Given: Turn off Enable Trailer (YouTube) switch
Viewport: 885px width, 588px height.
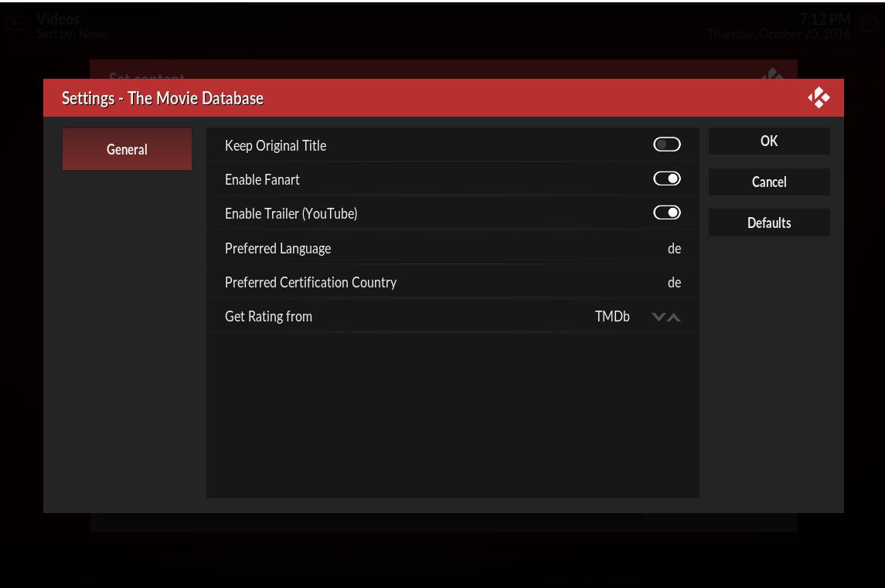Looking at the screenshot, I should [x=666, y=212].
